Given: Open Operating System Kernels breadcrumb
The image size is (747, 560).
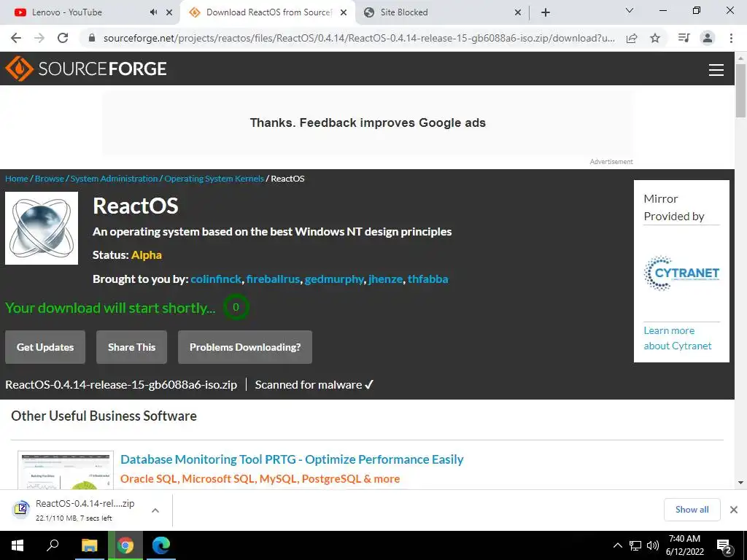Looking at the screenshot, I should coord(214,179).
